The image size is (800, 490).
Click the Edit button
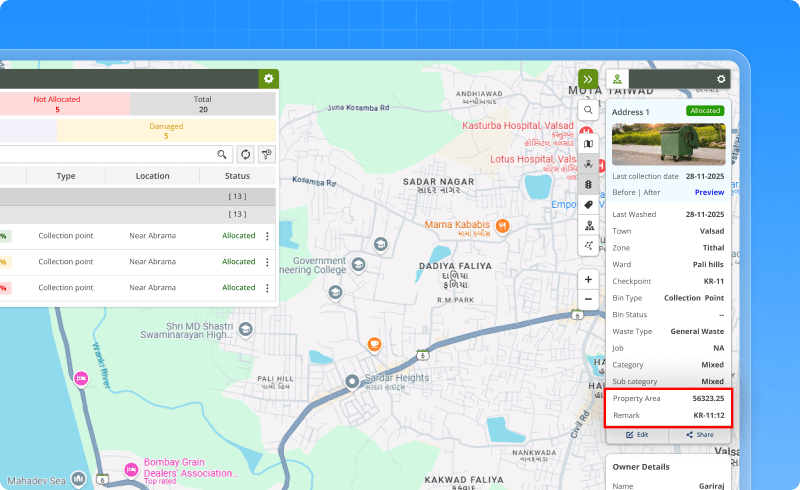[x=636, y=435]
